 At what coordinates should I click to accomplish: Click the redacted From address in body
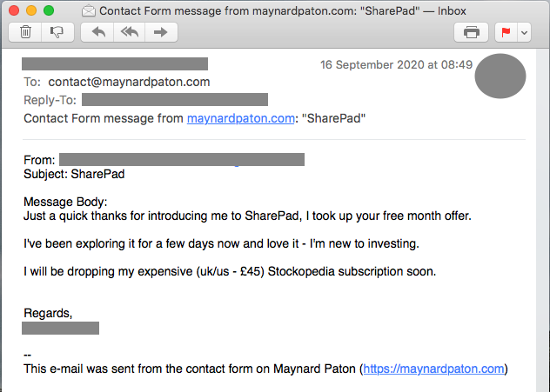pos(182,159)
